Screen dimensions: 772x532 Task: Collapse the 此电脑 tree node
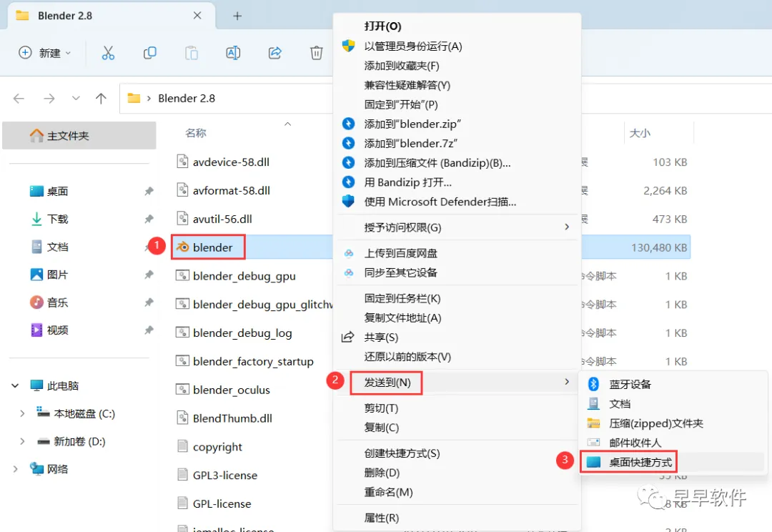pos(15,385)
